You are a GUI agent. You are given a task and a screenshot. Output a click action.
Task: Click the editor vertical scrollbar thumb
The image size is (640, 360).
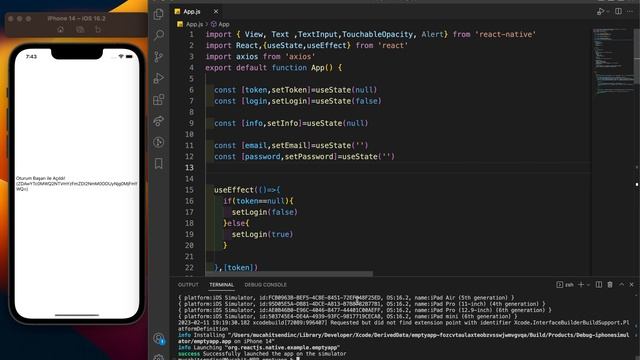coord(637,57)
